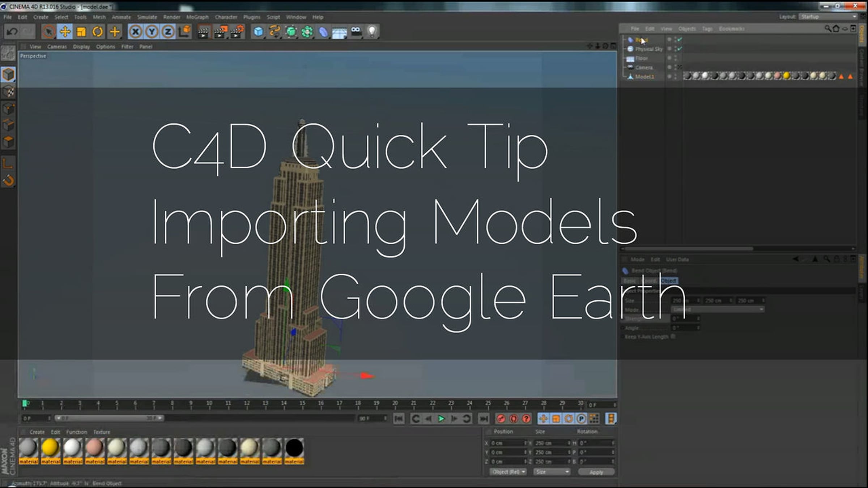
Task: Open the Object (Rel) coordinate dropdown
Action: coord(508,472)
